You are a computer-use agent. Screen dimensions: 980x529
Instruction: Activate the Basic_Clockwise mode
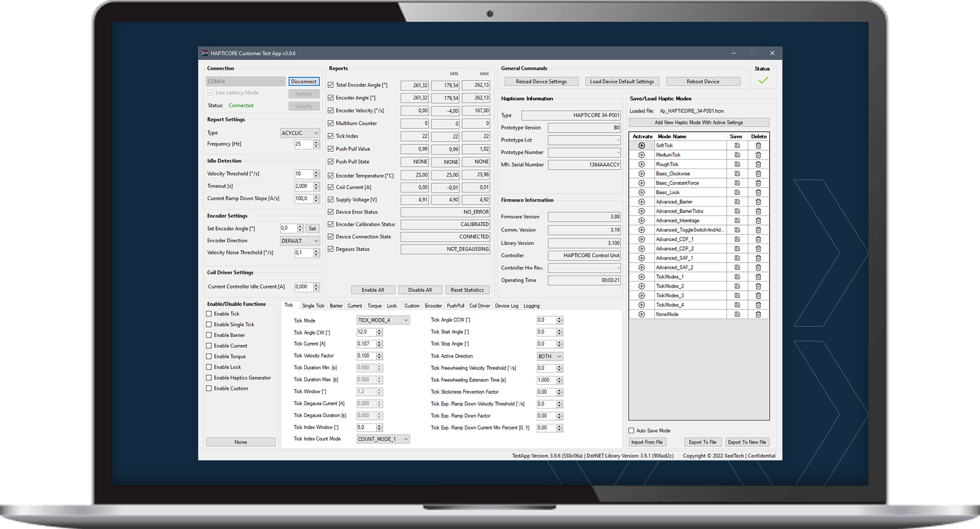[x=642, y=174]
